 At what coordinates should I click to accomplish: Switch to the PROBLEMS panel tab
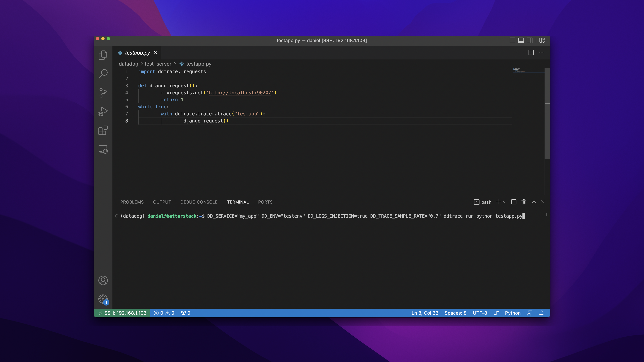[132, 202]
